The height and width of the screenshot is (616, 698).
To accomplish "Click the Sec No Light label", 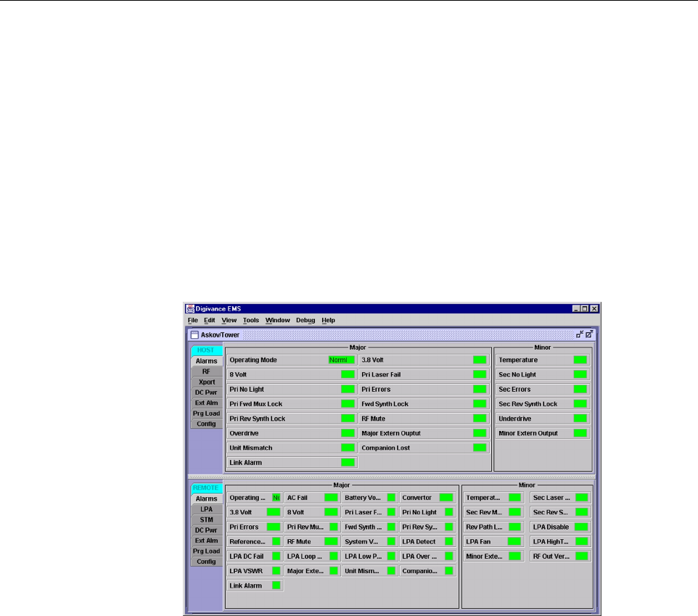I will pos(517,374).
